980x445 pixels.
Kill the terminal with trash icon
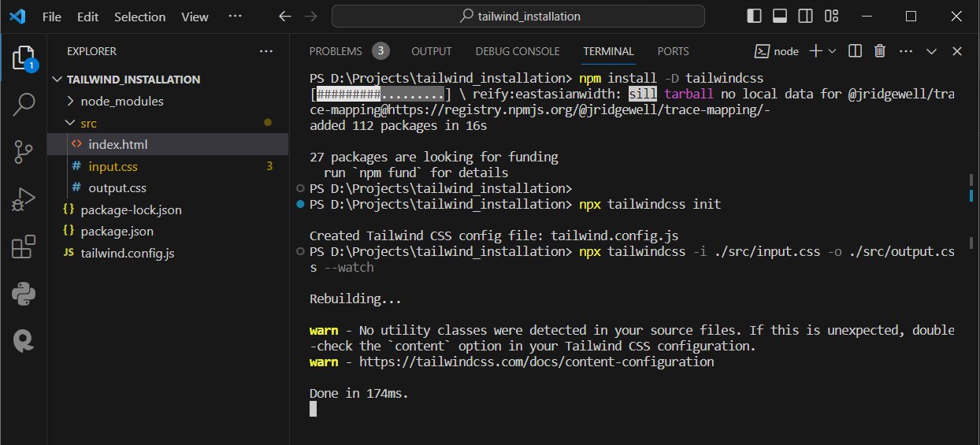[880, 51]
